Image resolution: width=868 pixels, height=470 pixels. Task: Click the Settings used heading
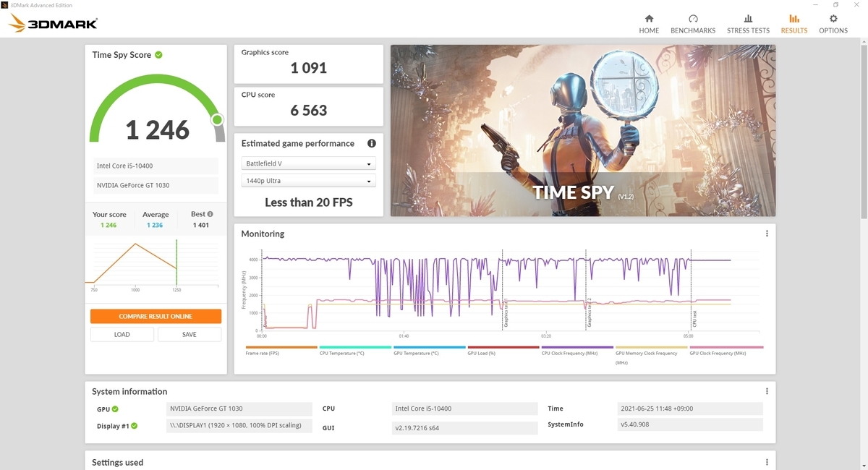118,462
